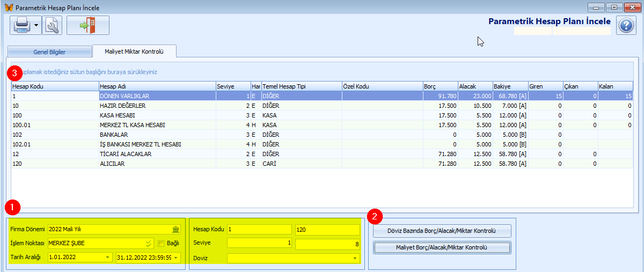Click the Temel Hesap Tipi column header
644x272 pixels.
[301, 86]
